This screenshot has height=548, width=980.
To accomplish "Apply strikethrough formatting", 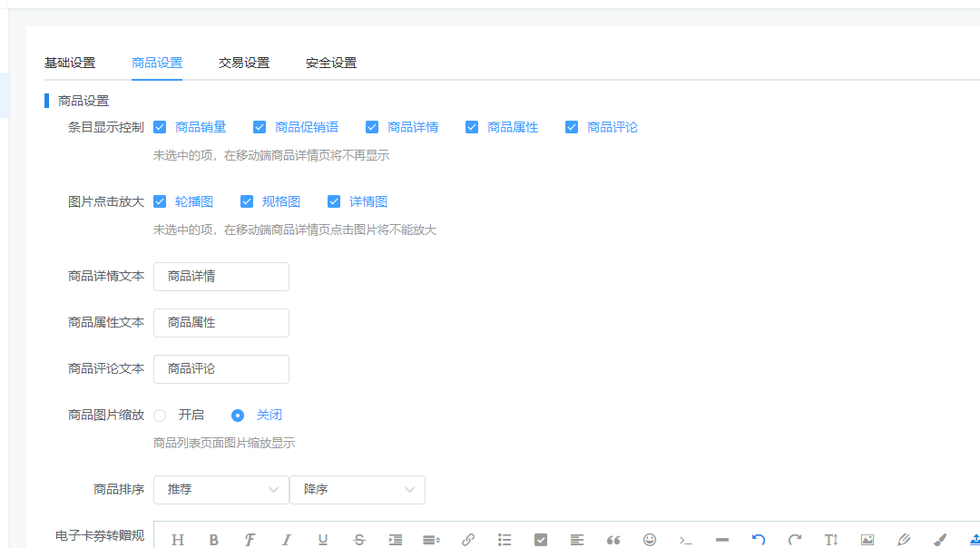I will point(358,538).
